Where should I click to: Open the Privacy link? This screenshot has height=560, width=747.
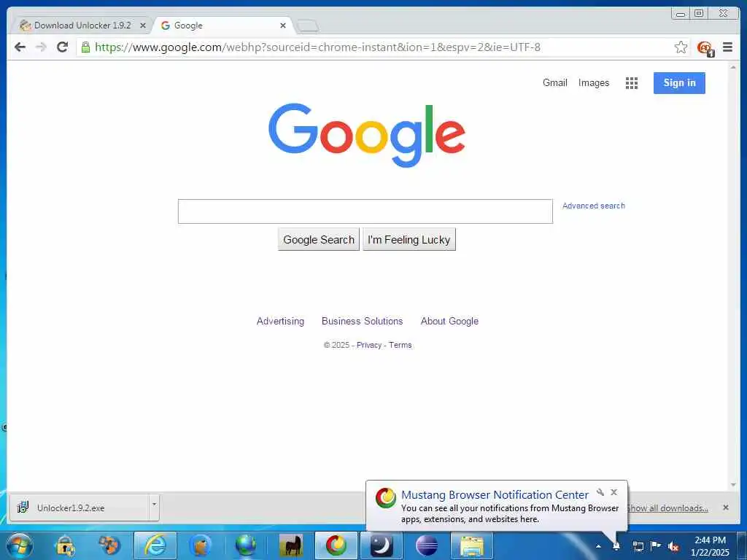(369, 345)
